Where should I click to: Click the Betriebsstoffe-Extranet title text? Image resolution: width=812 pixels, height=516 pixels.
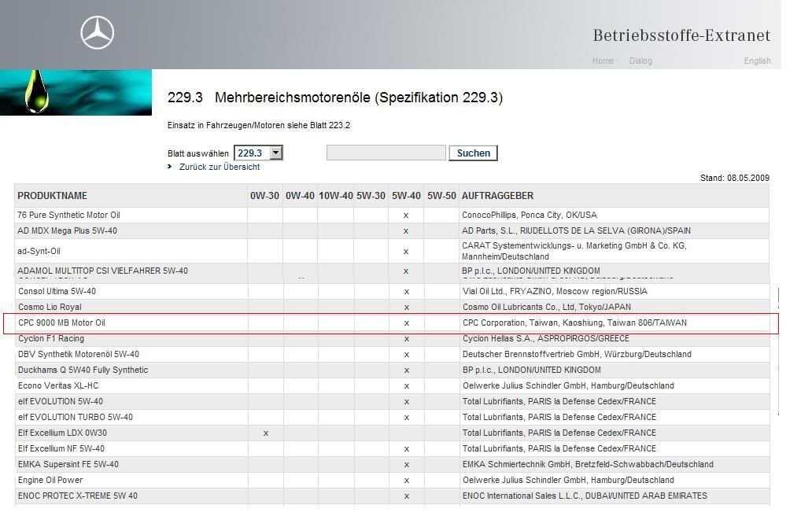click(x=681, y=35)
